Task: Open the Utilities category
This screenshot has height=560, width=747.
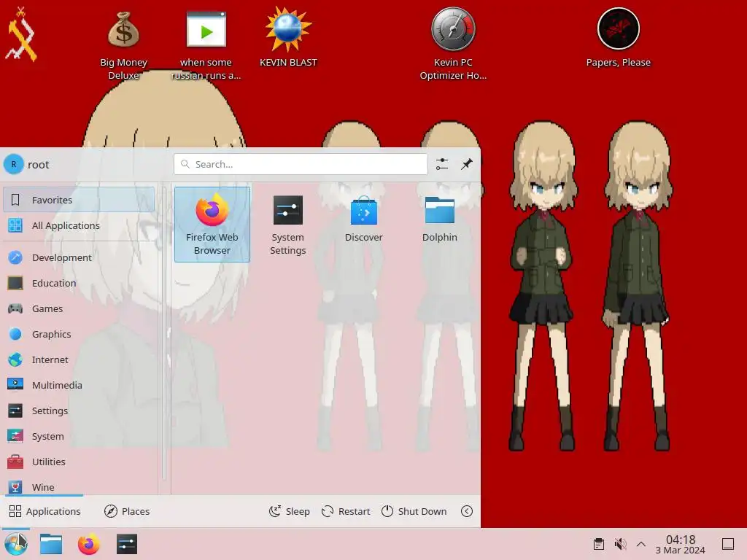Action: [x=79, y=462]
